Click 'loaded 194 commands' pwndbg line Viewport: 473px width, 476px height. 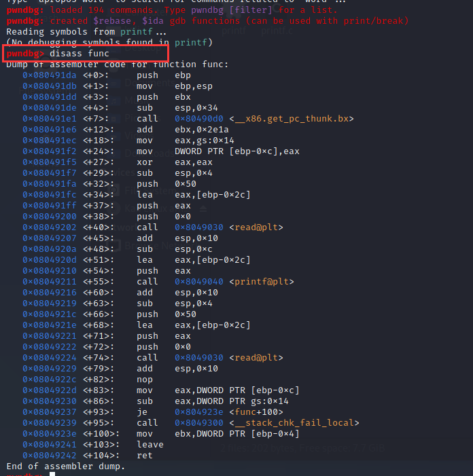172,10
